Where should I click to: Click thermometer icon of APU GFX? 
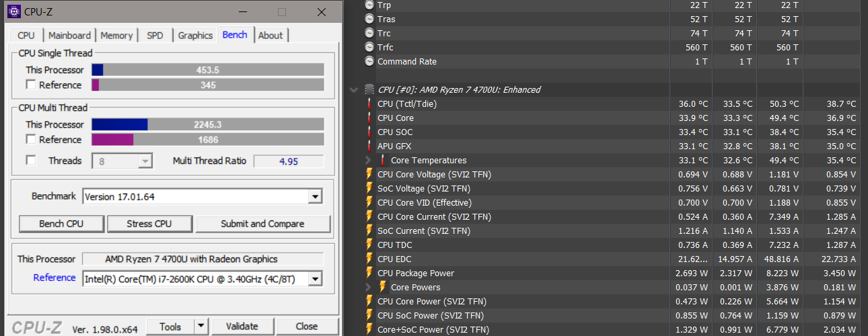point(369,146)
